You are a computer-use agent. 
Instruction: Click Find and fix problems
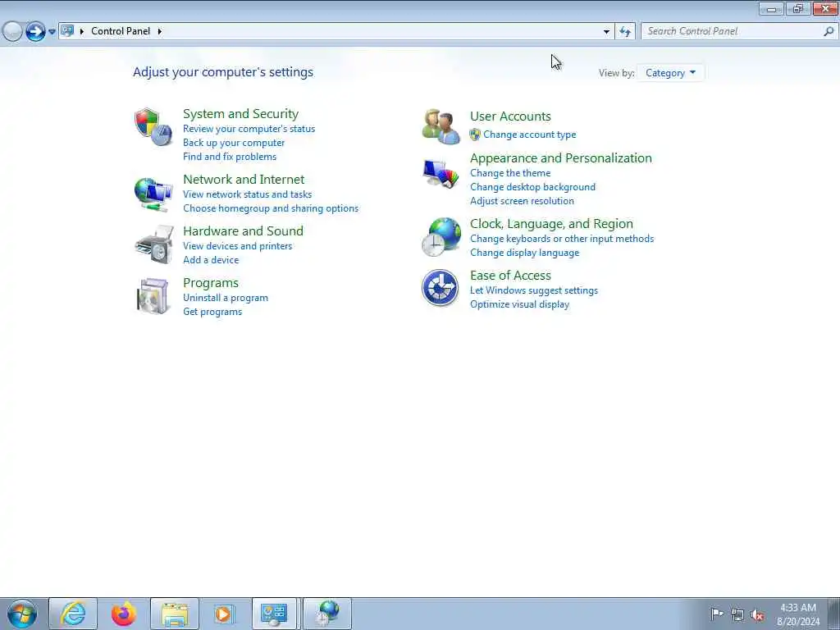pyautogui.click(x=230, y=157)
